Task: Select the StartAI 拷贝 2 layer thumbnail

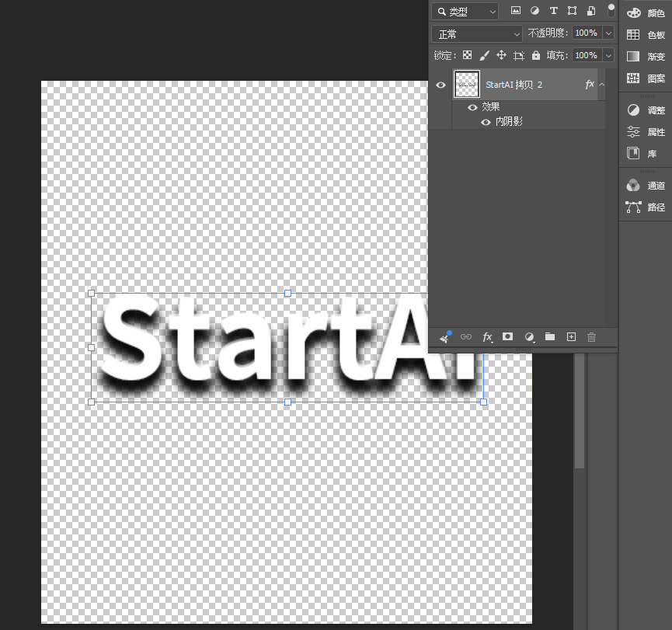Action: click(x=467, y=85)
